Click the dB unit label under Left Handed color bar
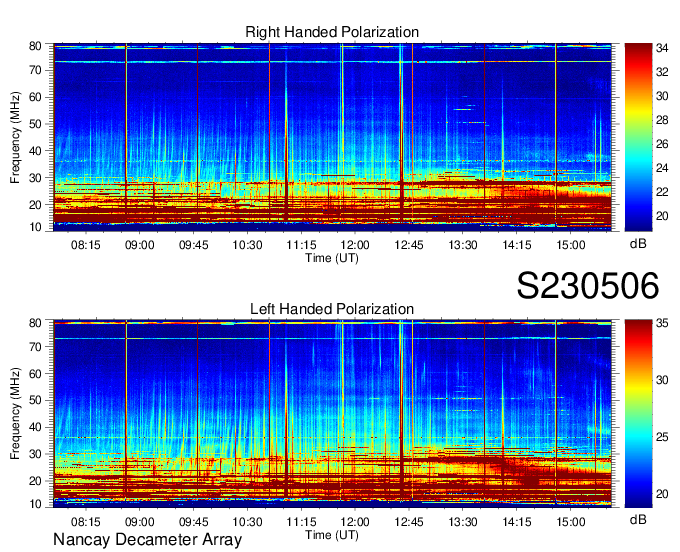This screenshot has width=680, height=552. [x=638, y=520]
